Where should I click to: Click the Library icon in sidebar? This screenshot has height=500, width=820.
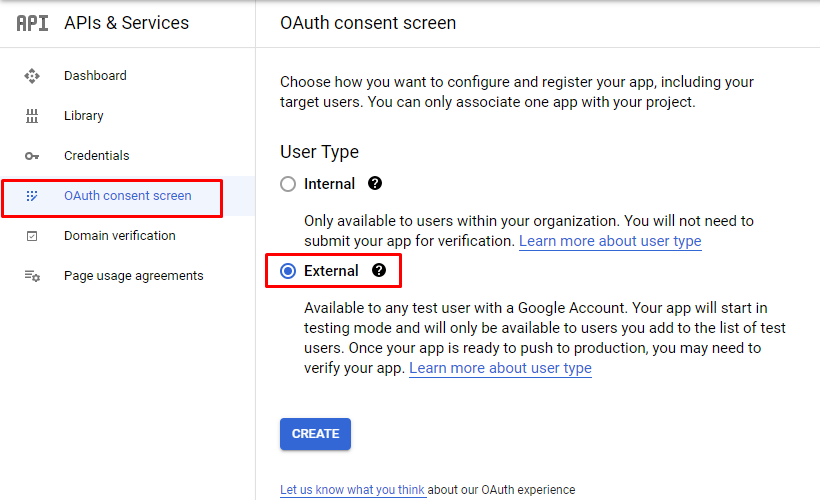[32, 116]
